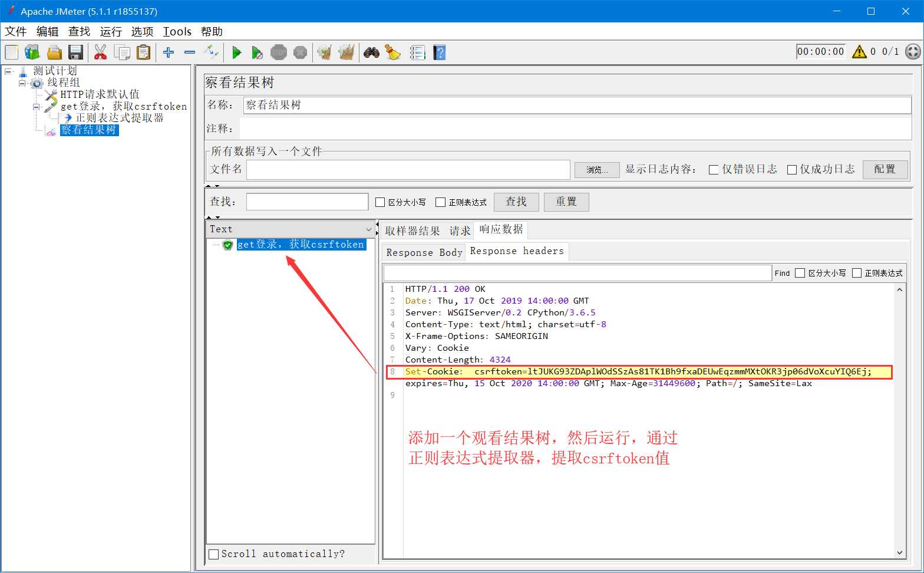This screenshot has height=573, width=924.
Task: Click the green shield success icon in results
Action: [x=228, y=245]
